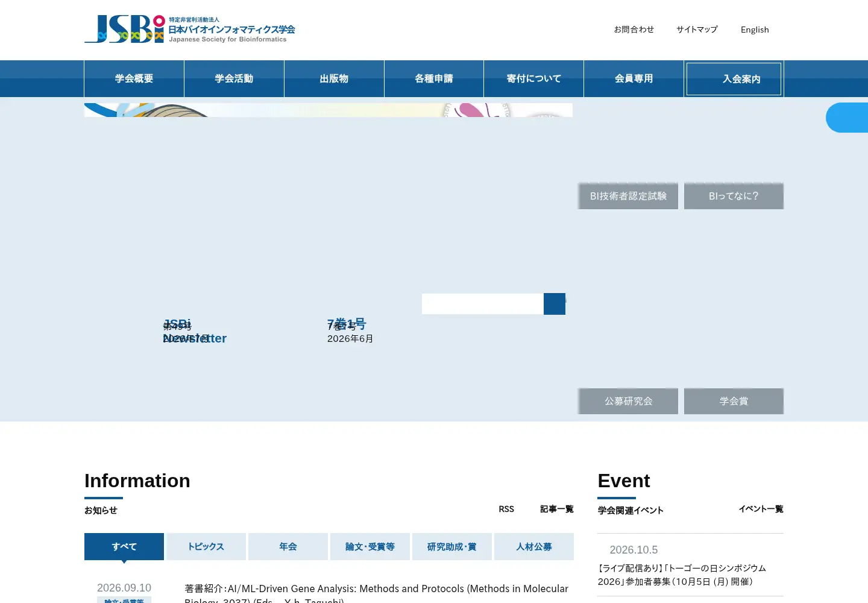Click the blue rounded side tab
Screen dimensions: 868x603
(847, 118)
